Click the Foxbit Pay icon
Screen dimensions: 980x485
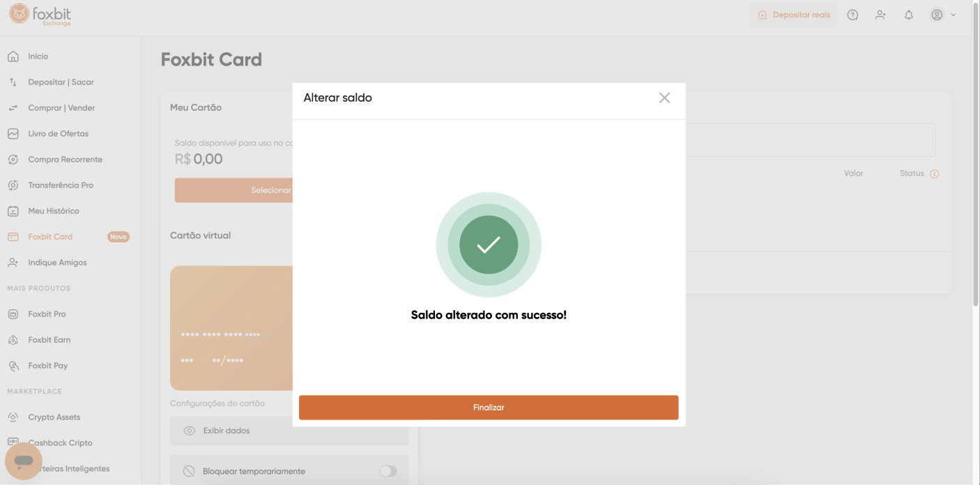[13, 366]
